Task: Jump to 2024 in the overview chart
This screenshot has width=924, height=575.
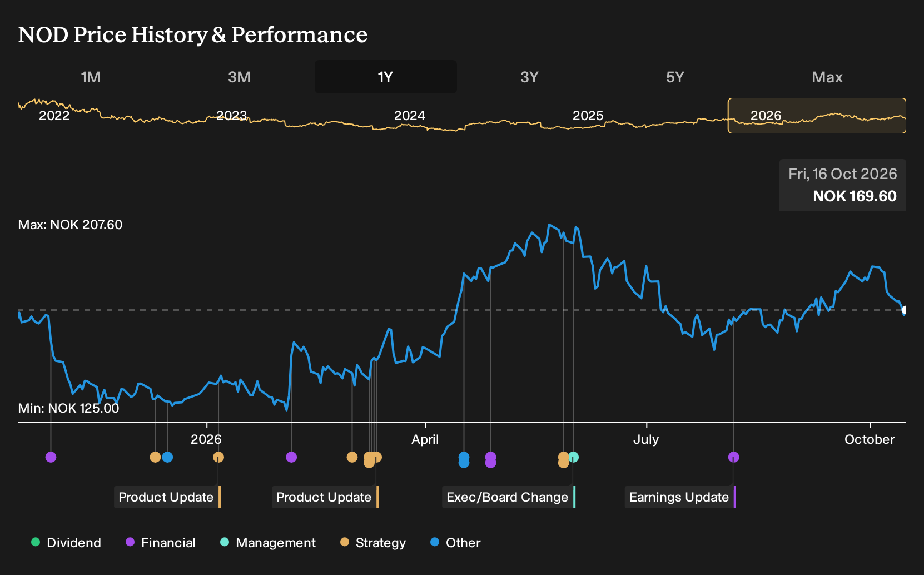Action: [x=409, y=116]
